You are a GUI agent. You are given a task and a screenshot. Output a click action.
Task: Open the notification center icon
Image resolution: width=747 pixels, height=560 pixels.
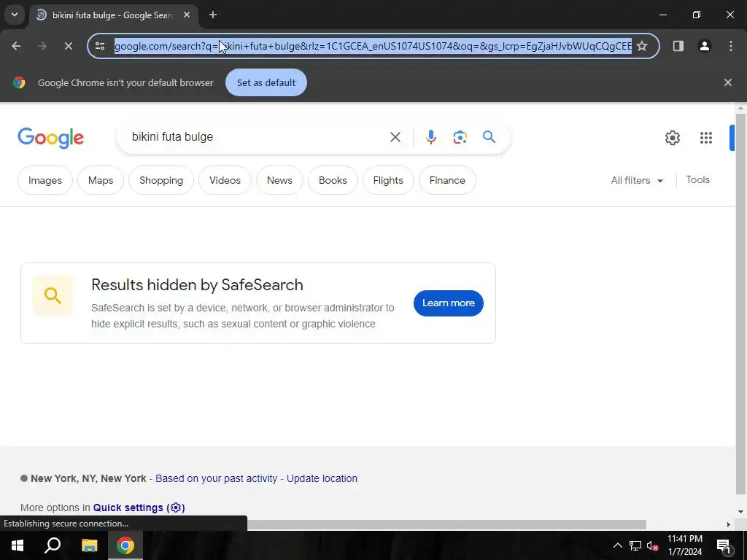click(x=723, y=545)
